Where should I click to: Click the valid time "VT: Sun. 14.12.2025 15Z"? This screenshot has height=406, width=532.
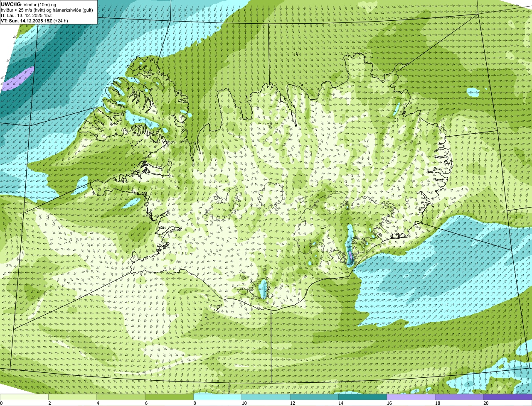pos(26,21)
